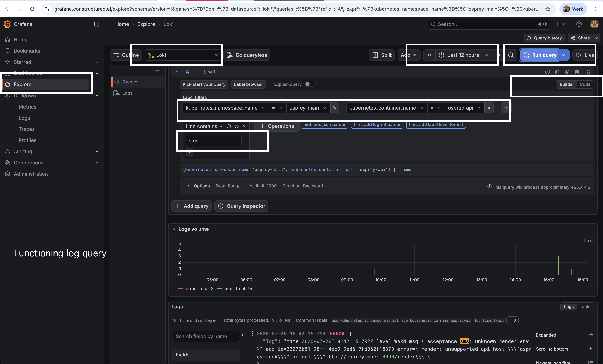
Task: Switch logs view to Table
Action: point(585,307)
